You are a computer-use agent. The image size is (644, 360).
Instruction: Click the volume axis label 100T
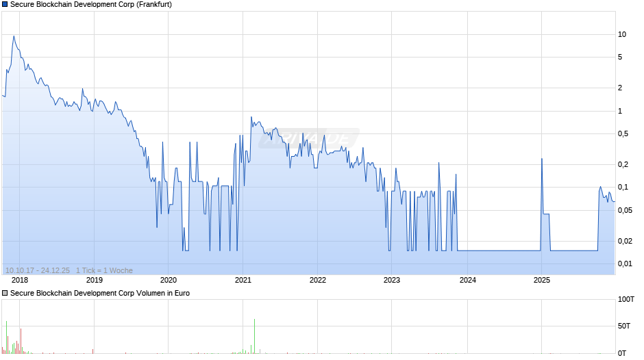[626, 299]
